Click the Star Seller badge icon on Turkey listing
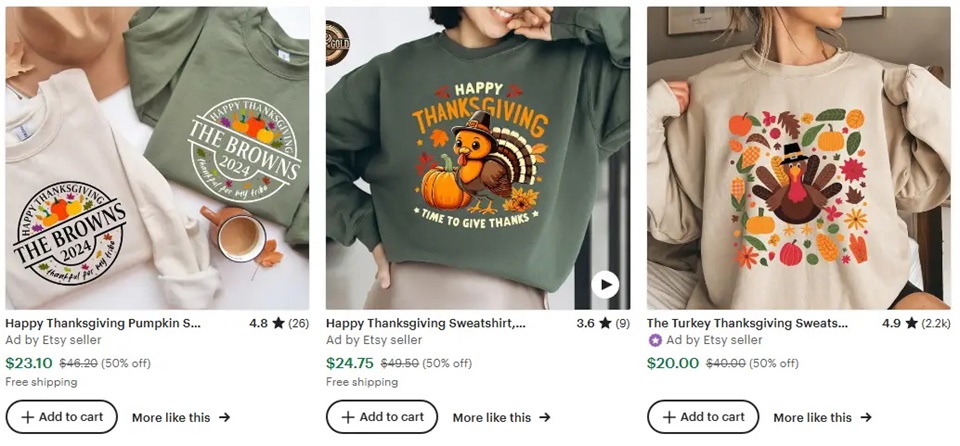960x446 pixels. pyautogui.click(x=655, y=340)
